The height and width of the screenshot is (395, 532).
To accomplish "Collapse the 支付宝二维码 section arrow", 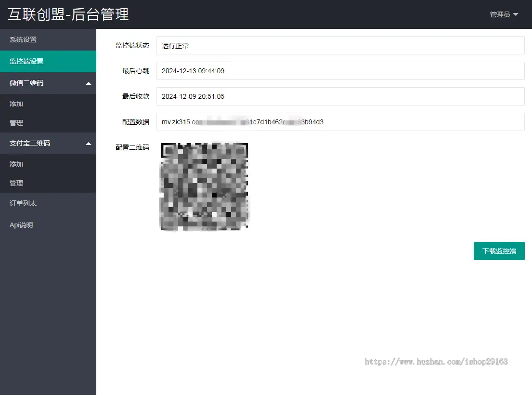I will tap(89, 144).
